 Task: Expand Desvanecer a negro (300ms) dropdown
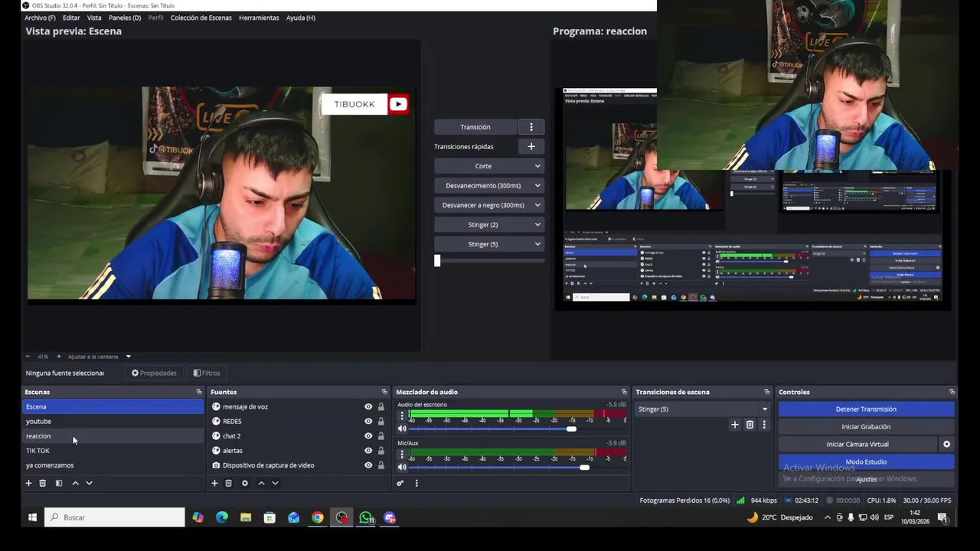coord(537,205)
